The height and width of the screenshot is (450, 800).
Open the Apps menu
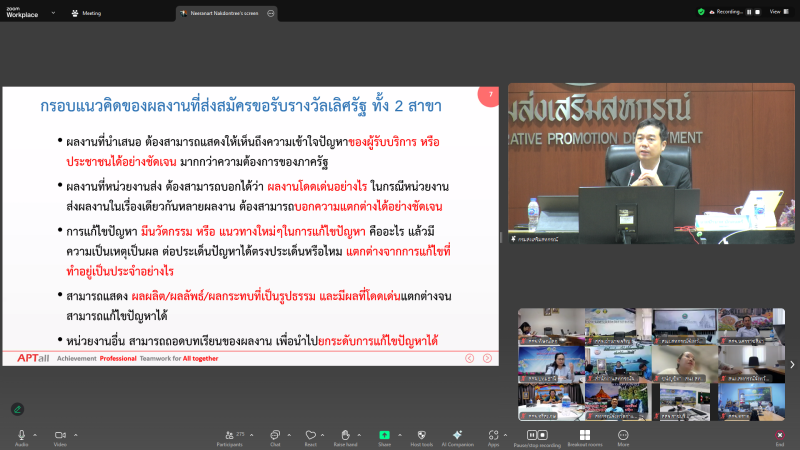tap(494, 435)
